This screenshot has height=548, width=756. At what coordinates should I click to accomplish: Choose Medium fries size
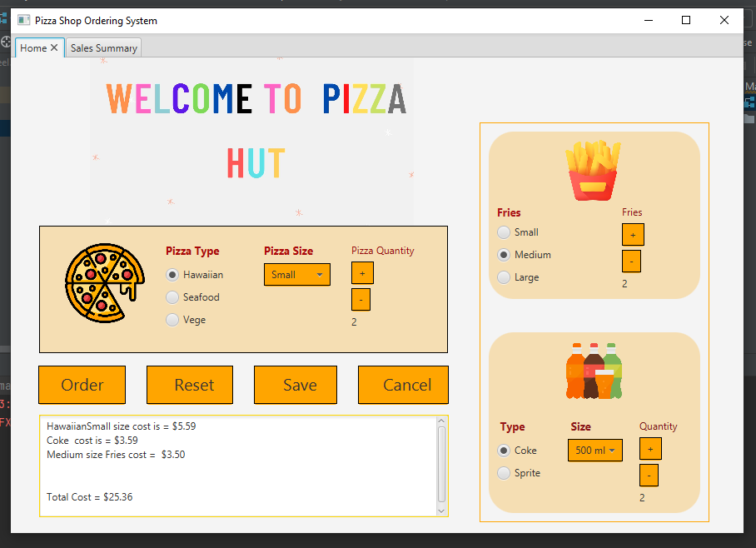(x=504, y=255)
